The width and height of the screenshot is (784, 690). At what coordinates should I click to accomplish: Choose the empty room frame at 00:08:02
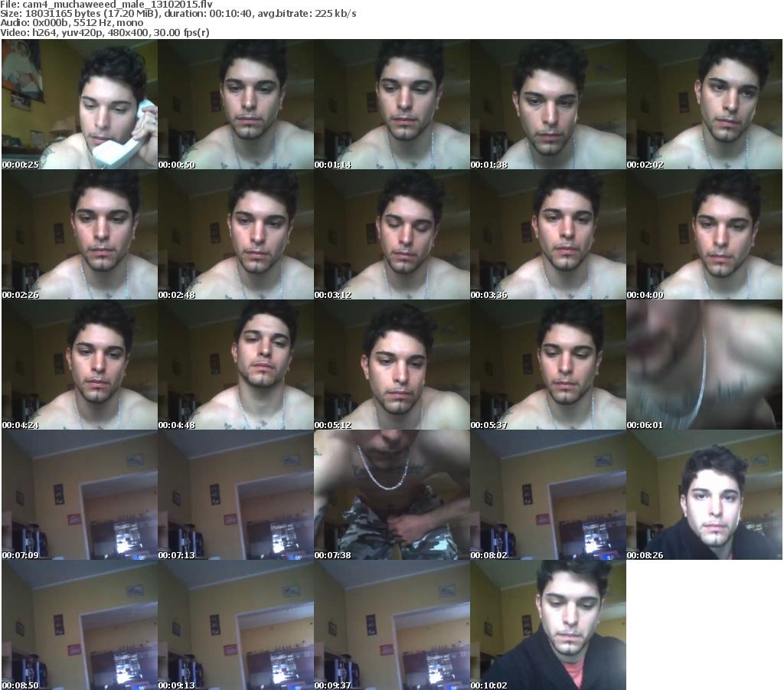coord(548,495)
